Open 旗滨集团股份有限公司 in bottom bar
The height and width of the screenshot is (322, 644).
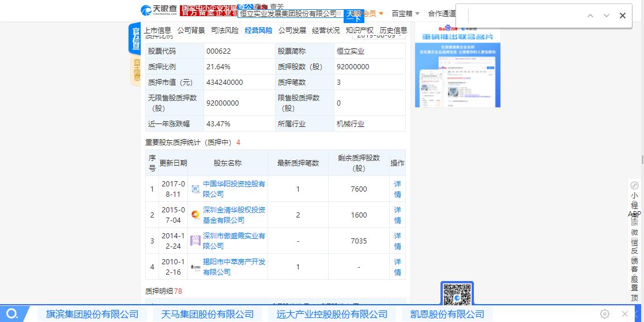tap(92, 314)
